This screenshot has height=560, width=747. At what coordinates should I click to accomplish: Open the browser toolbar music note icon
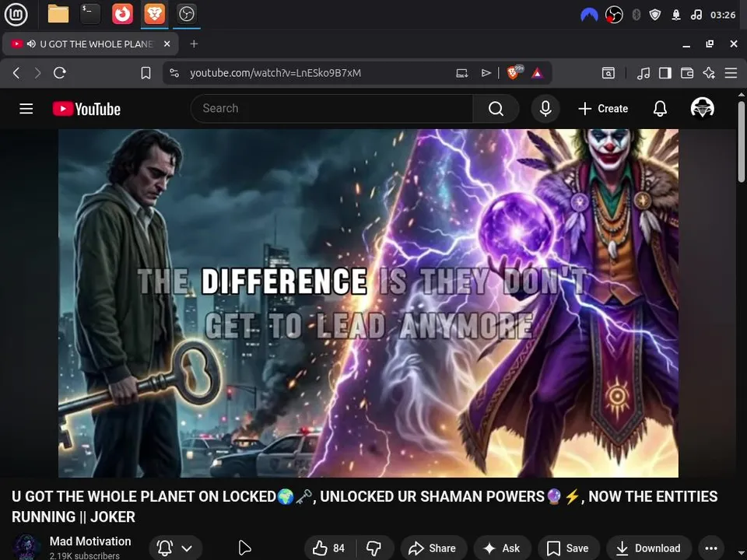pos(644,73)
